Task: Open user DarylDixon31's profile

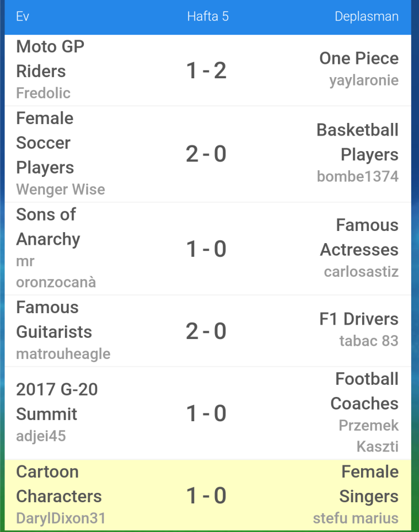Action: tap(61, 518)
